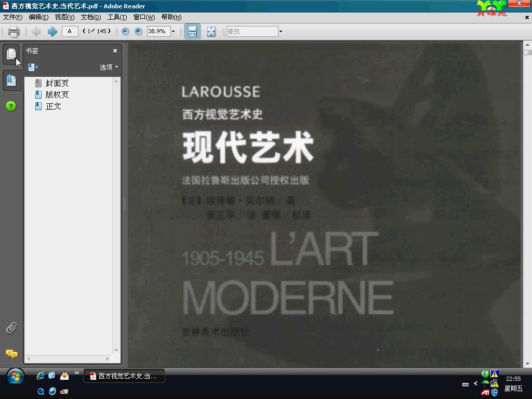Image resolution: width=532 pixels, height=399 pixels.
Task: Open the Find options dropdown arrow
Action: coord(281,31)
